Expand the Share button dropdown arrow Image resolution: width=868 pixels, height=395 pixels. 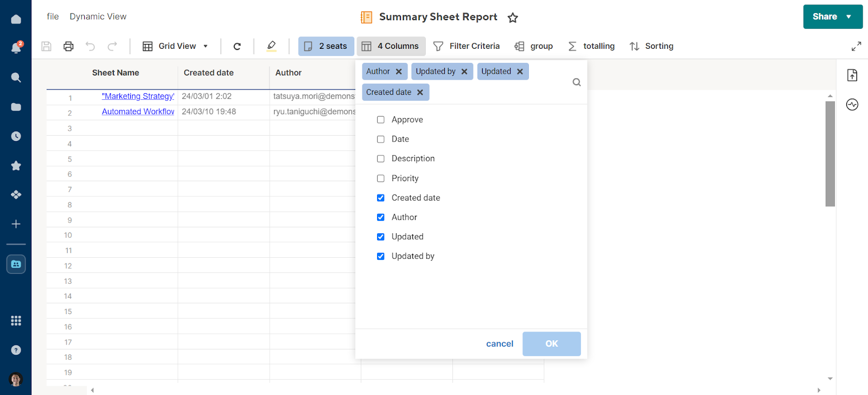[x=848, y=17]
